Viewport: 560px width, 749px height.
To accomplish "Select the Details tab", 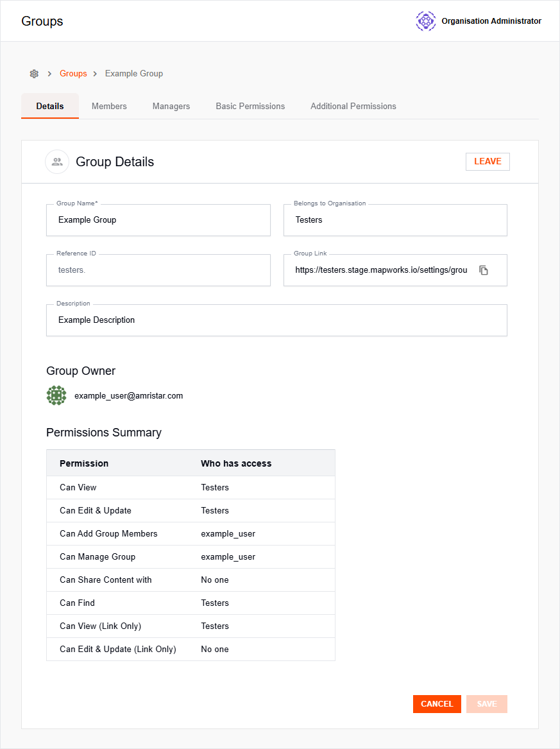I will pos(50,106).
